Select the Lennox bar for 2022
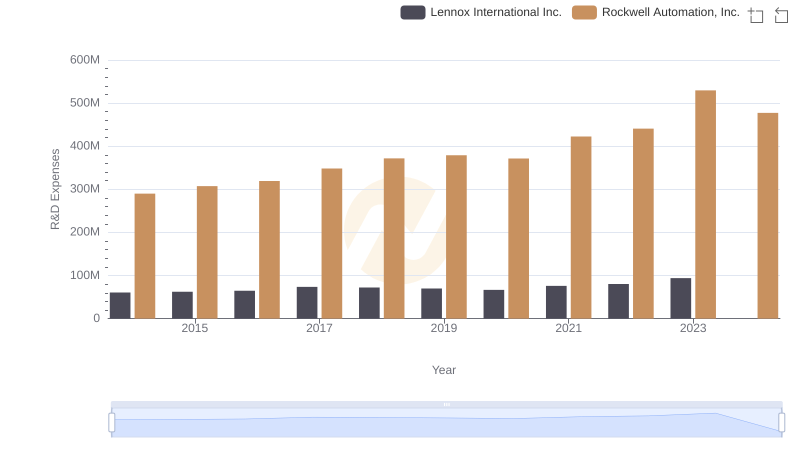This screenshot has height=461, width=800. 618,301
